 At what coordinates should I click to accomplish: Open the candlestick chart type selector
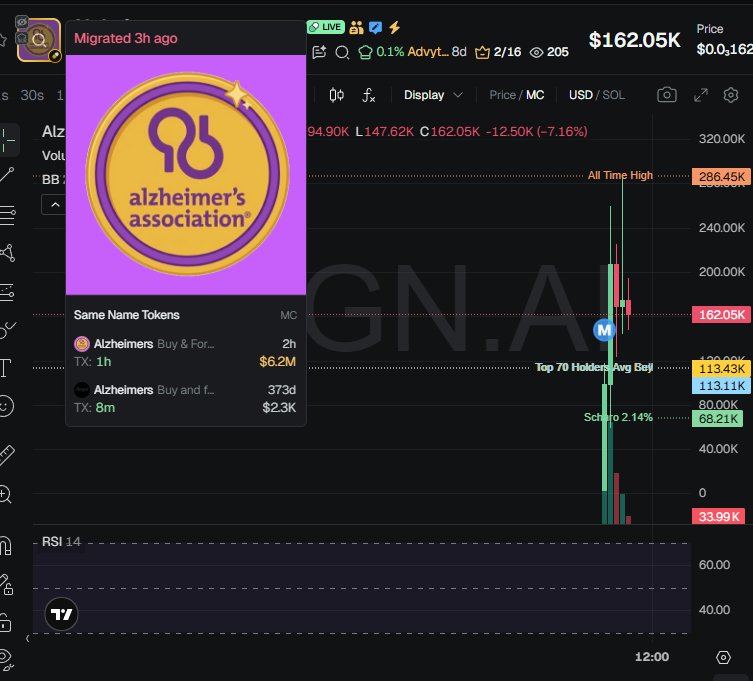coord(337,95)
